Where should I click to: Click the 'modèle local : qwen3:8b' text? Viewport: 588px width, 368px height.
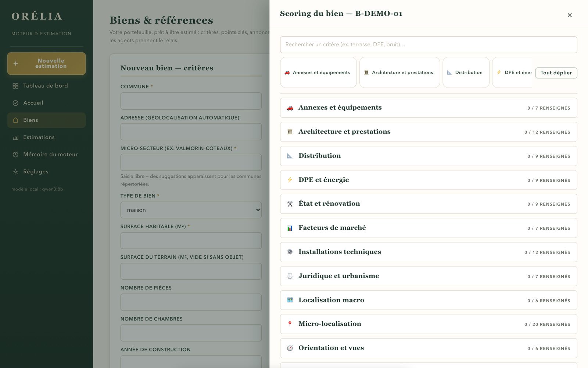(x=37, y=189)
